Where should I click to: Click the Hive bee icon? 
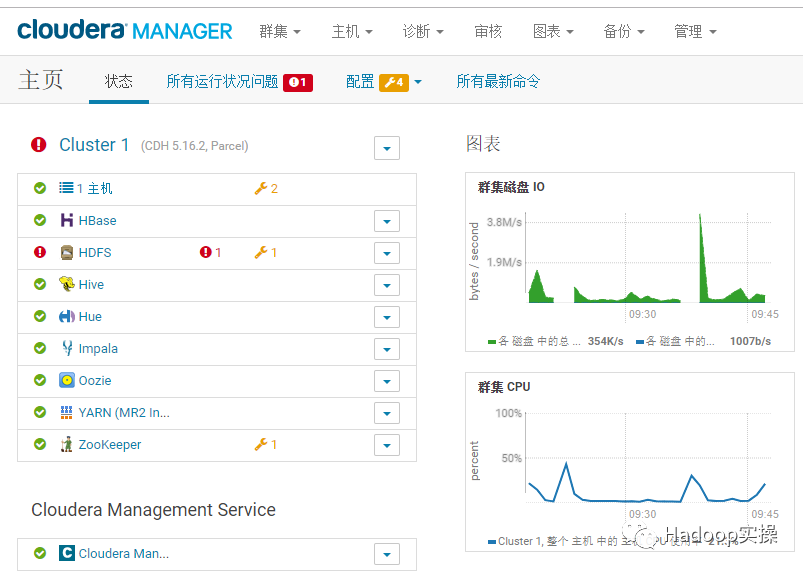point(67,284)
